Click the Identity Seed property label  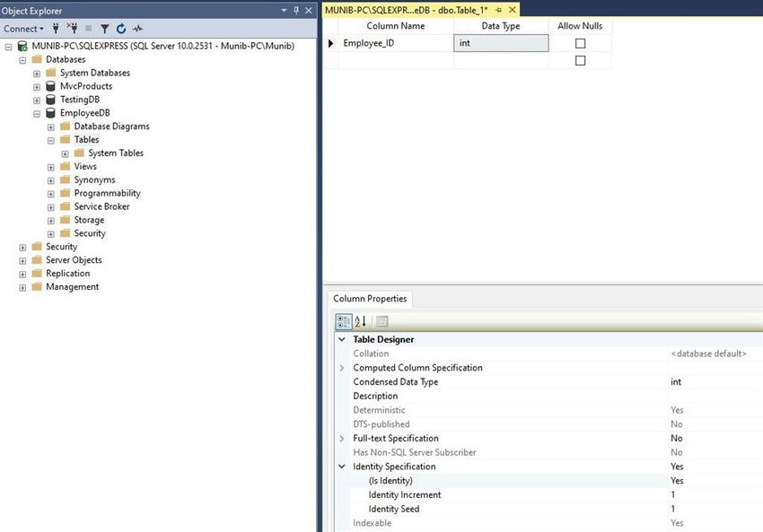click(394, 509)
